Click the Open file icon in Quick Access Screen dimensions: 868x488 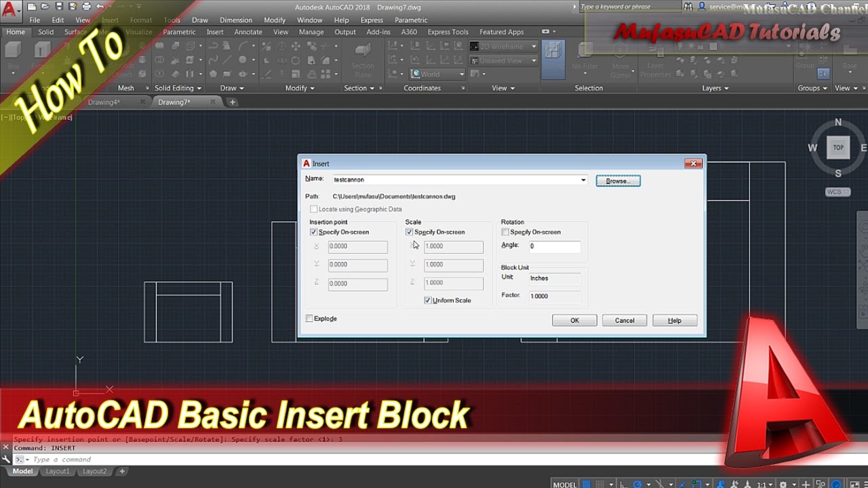(46, 7)
